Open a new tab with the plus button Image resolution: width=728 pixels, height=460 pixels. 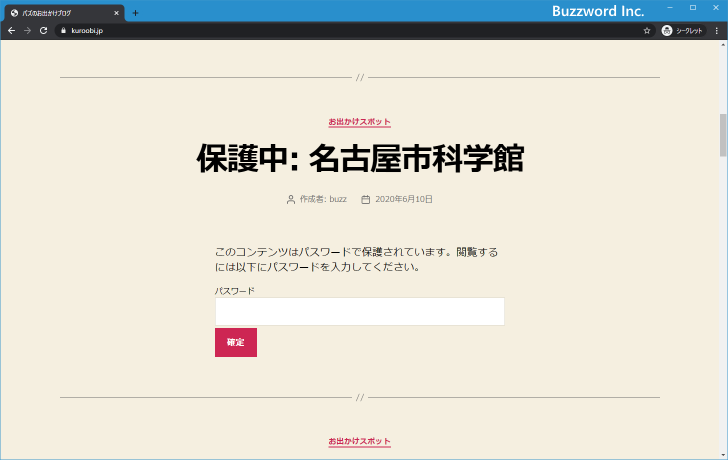tap(135, 13)
